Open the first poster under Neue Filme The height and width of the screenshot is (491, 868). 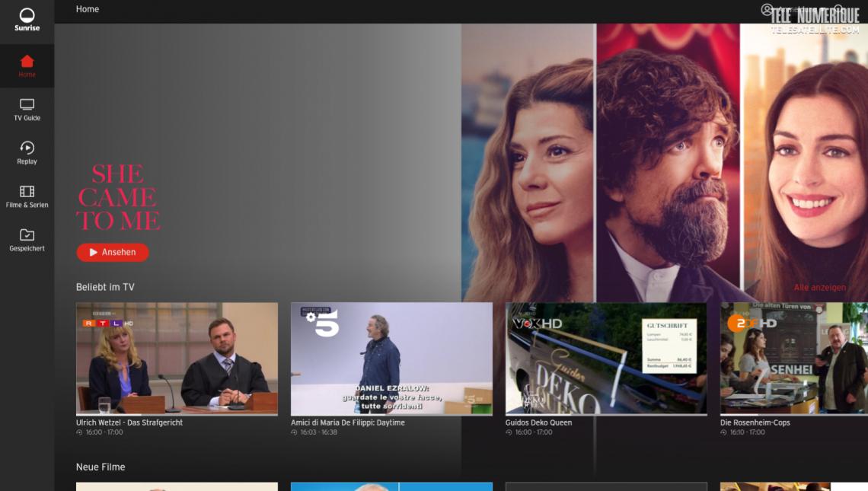[177, 486]
